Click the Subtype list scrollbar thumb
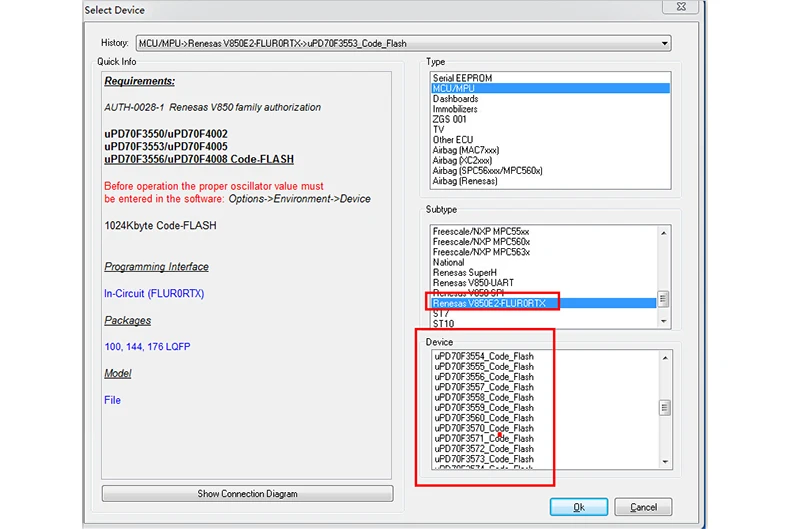This screenshot has width=790, height=529. pos(664,299)
